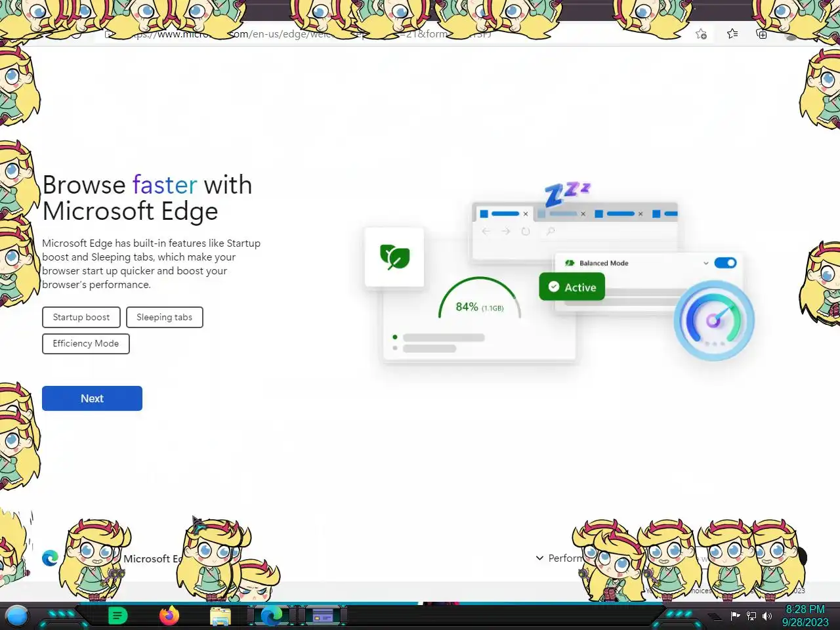Image resolution: width=840 pixels, height=630 pixels.
Task: Click the Browse faster with Microsoft Edge heading
Action: 147,198
